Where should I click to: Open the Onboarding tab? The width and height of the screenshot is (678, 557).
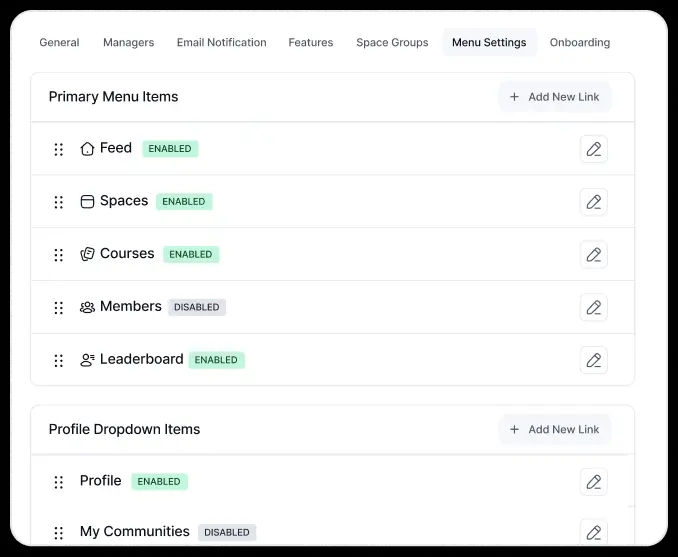pos(580,42)
